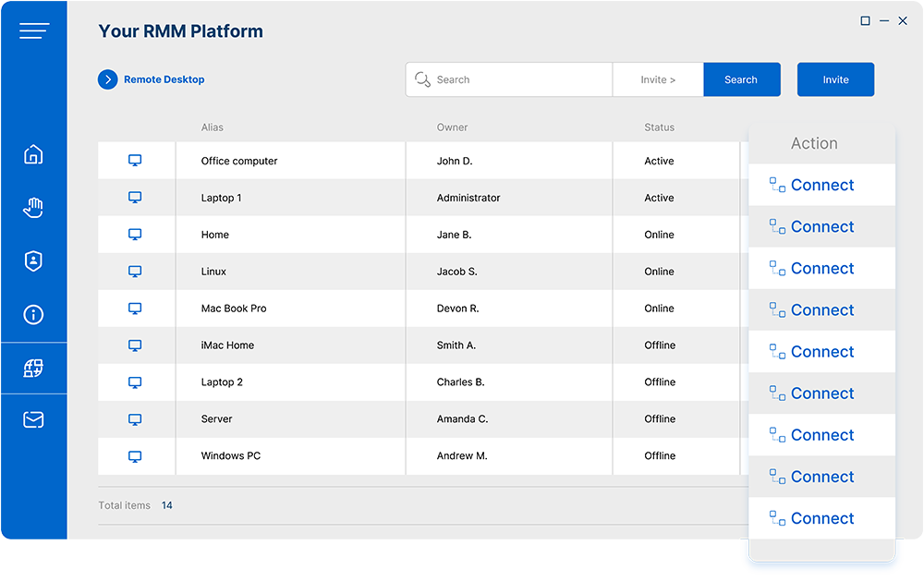Click the blue Invite button
Image resolution: width=924 pixels, height=581 pixels.
835,79
